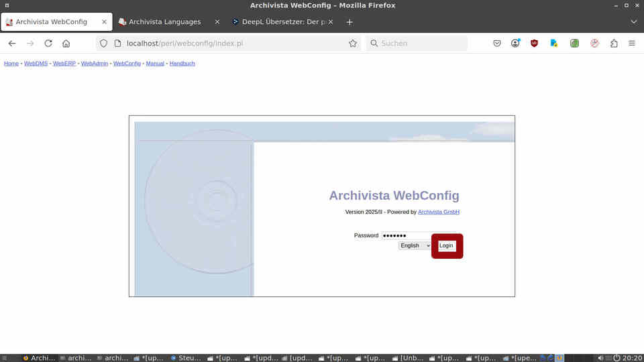
Task: Switch to the Archivista Languages tab
Action: [169, 21]
